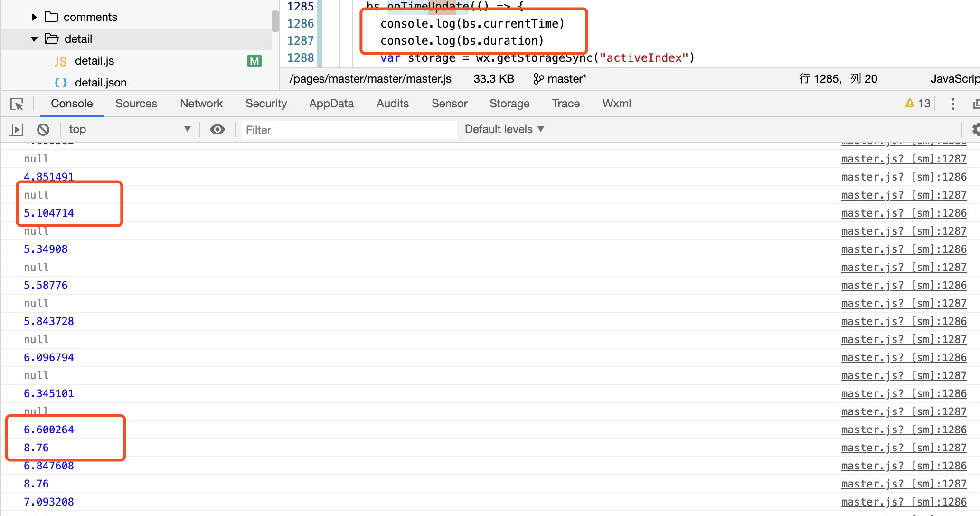Toggle the console sidebar panel icon
Viewport: 980px width, 516px height.
click(x=16, y=129)
